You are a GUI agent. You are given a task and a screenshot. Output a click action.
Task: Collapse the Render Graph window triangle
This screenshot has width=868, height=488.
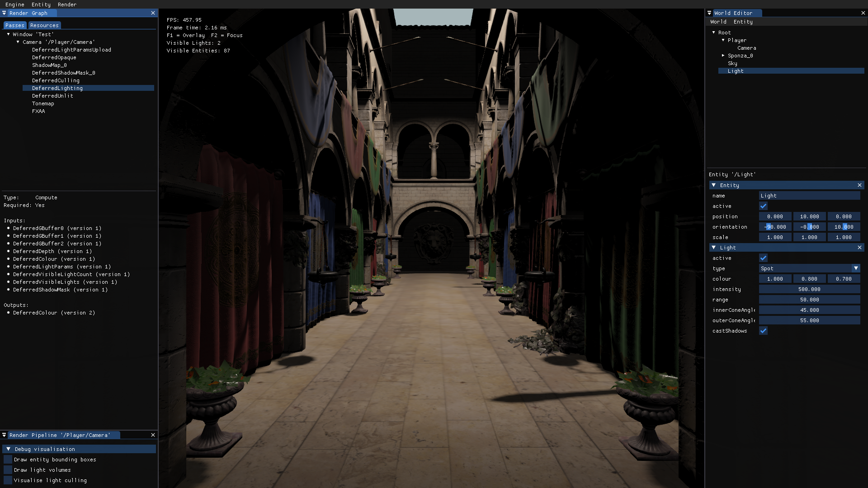tap(4, 13)
